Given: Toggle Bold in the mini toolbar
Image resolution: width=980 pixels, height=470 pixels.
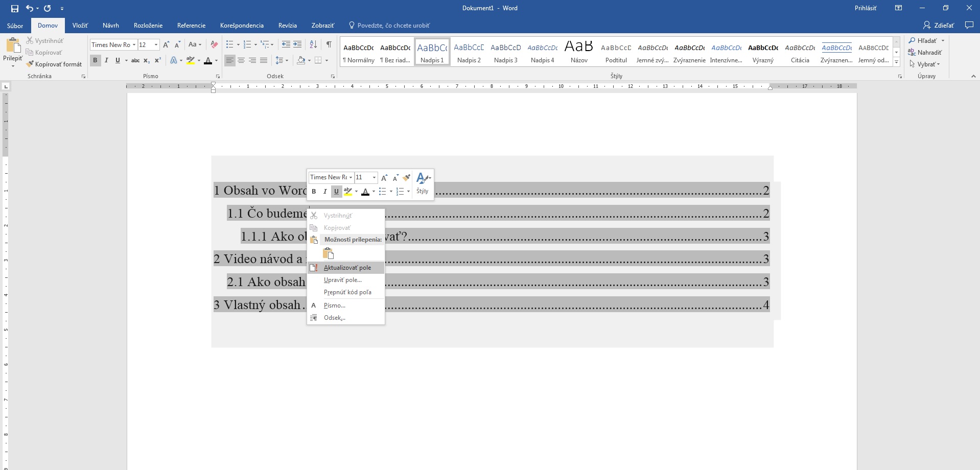Looking at the screenshot, I should click(314, 192).
